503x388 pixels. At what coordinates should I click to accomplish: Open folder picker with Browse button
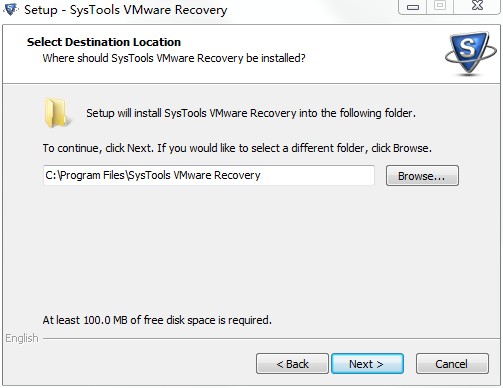(422, 176)
